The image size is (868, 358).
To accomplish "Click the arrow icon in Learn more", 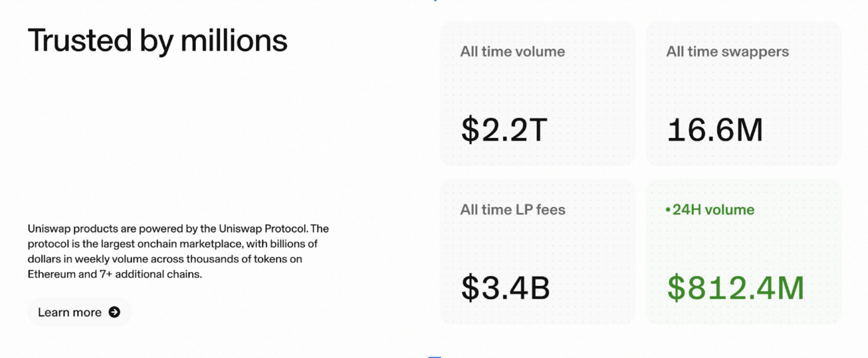I will click(x=114, y=312).
